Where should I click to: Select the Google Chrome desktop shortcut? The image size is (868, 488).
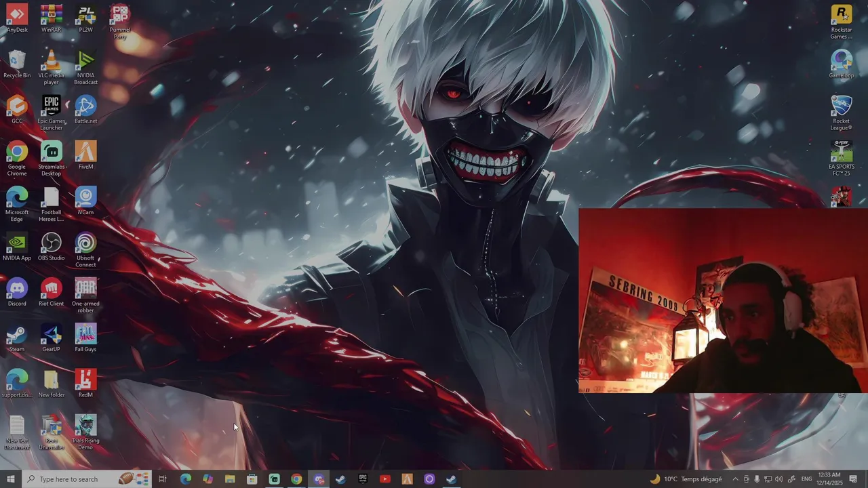17,158
